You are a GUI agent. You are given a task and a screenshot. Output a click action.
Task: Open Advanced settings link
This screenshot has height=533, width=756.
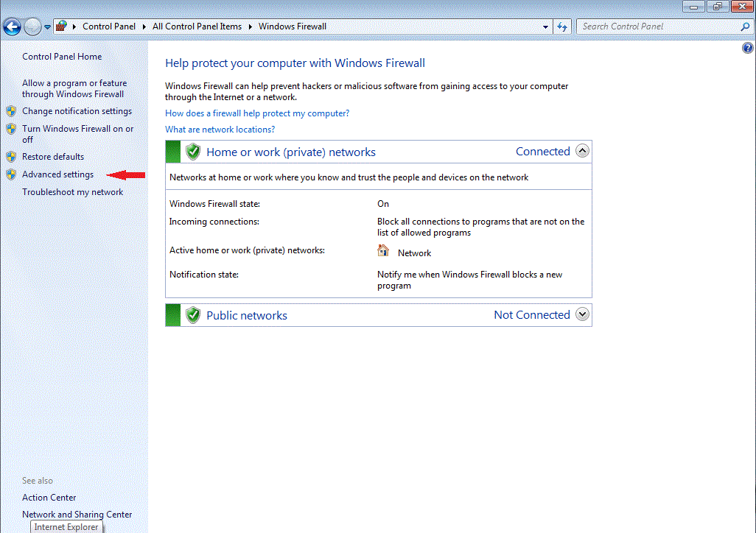click(58, 174)
